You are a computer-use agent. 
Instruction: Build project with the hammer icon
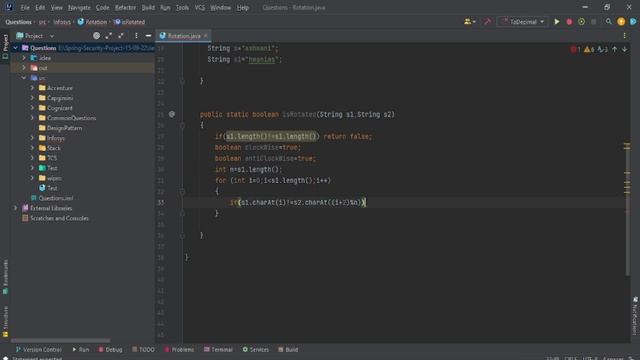[487, 22]
